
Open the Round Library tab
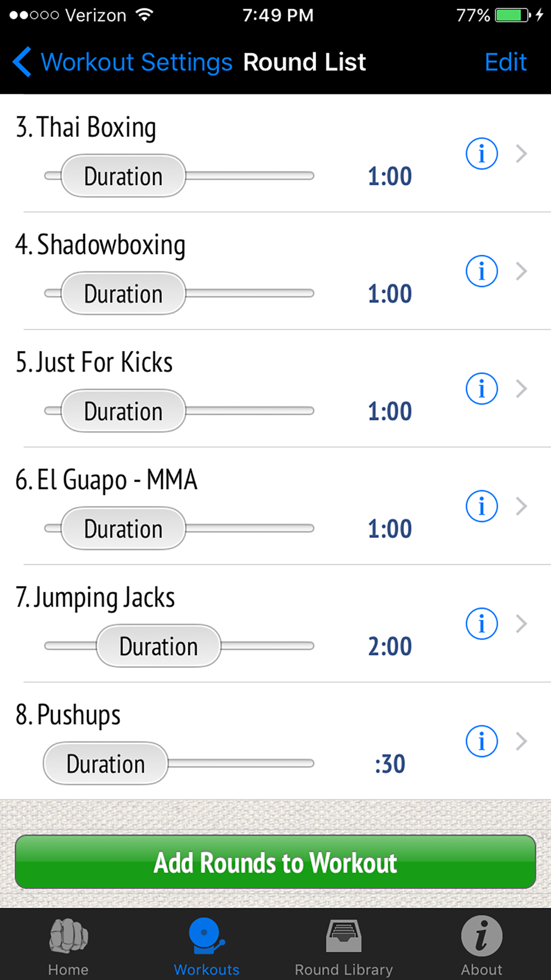click(x=344, y=945)
